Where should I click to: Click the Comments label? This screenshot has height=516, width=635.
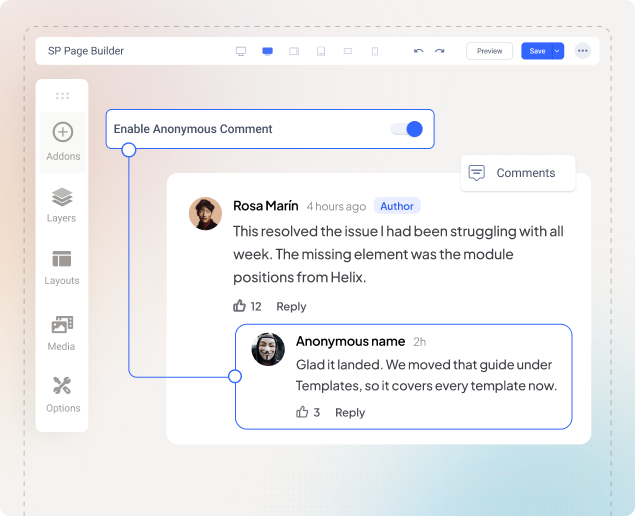(526, 173)
